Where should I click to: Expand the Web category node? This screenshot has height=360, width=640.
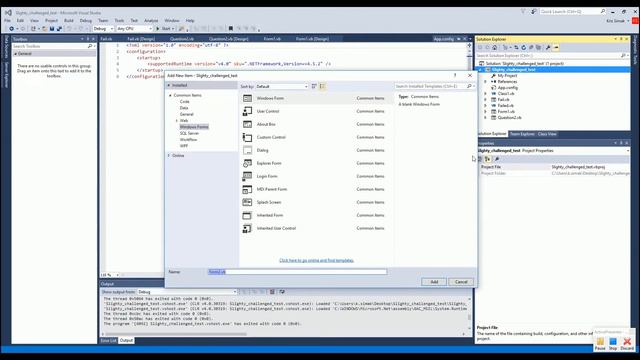[177, 121]
